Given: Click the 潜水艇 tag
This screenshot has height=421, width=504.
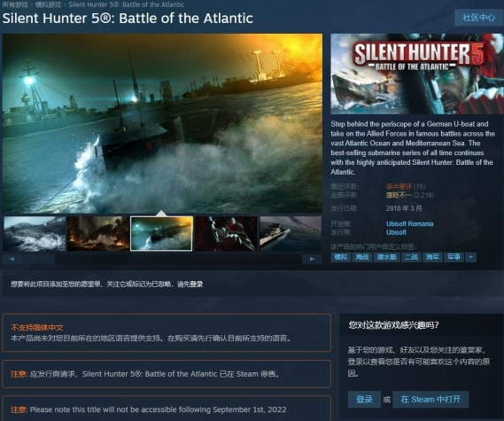Looking at the screenshot, I should [x=387, y=257].
